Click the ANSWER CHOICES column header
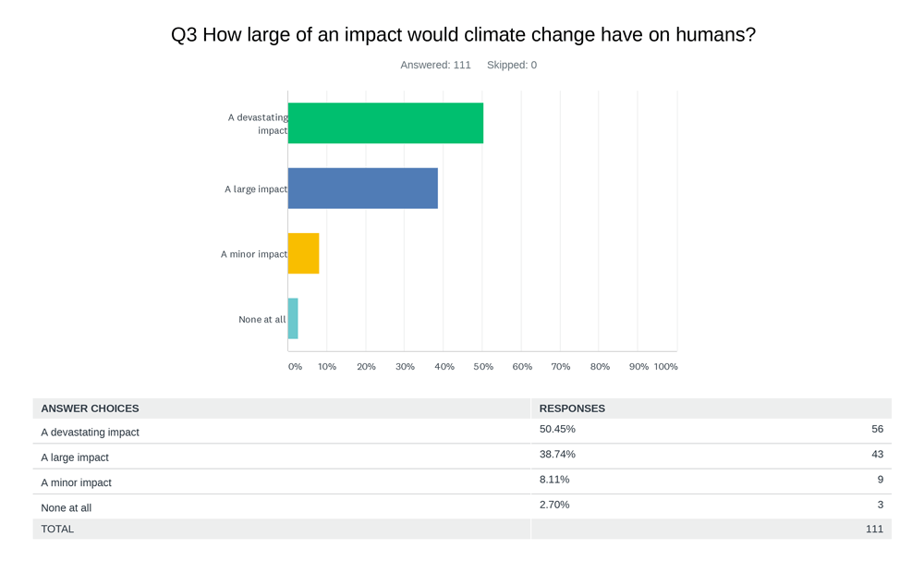Viewport: 924px width, 573px height. [x=90, y=408]
